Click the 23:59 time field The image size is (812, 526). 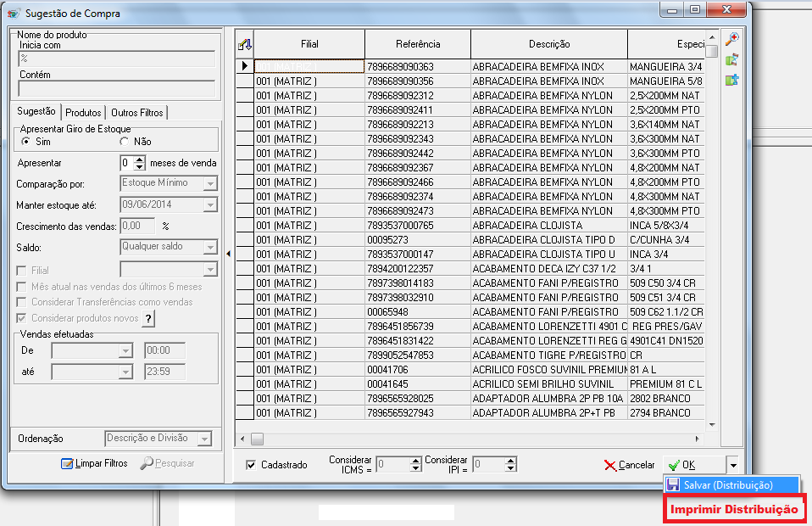pos(164,372)
